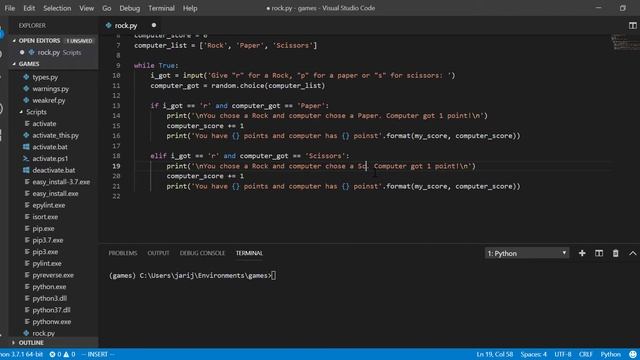Click the split editor icon
Viewport: 640px width, 360px height.
pos(632,25)
